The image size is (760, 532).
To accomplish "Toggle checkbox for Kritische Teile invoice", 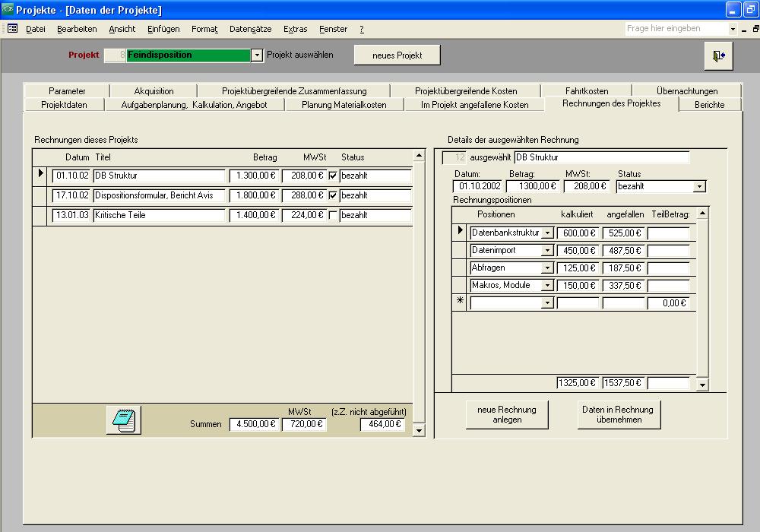I will (333, 215).
